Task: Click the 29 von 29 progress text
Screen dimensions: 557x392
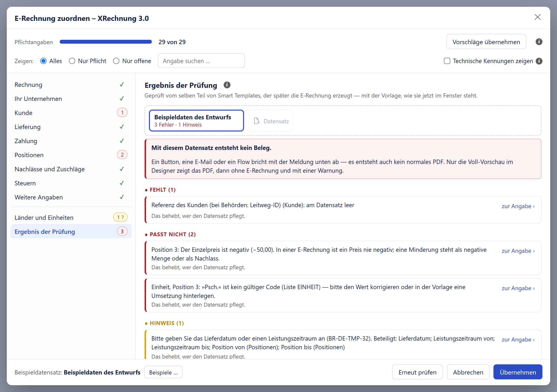Action: [172, 42]
